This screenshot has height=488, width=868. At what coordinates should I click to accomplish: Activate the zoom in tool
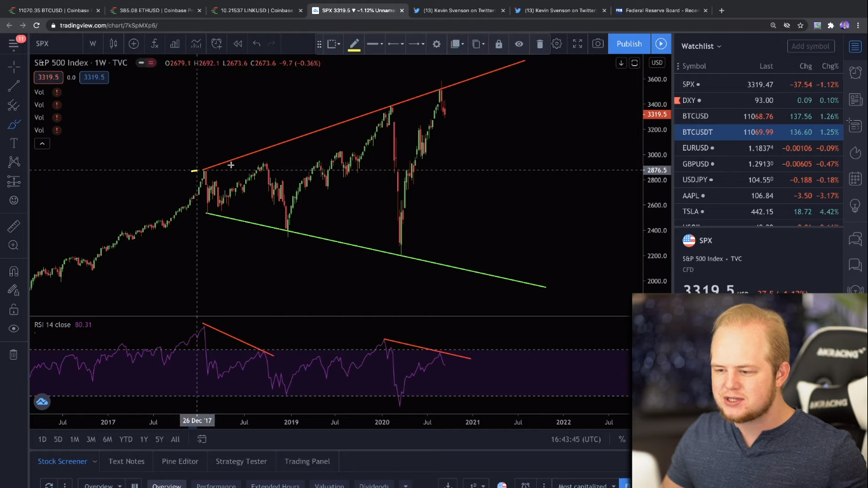tap(13, 245)
